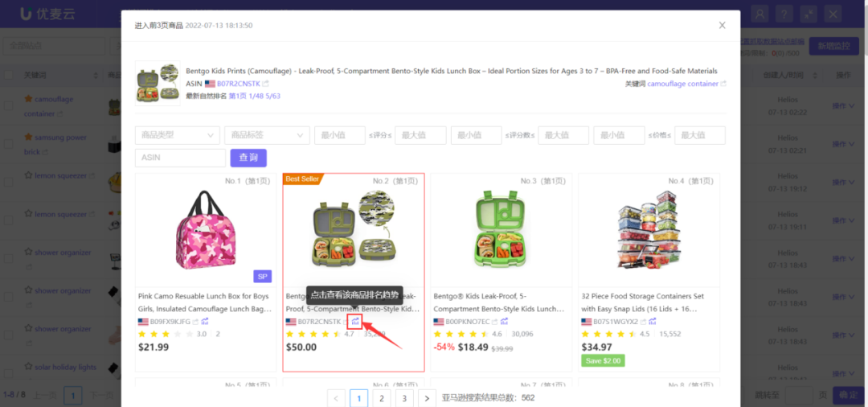The height and width of the screenshot is (407, 868).
Task: Click the minimum review count input
Action: click(x=476, y=135)
